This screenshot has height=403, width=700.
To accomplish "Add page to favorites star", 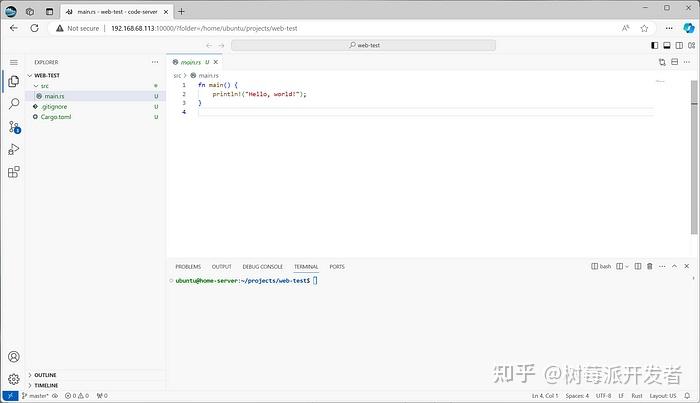I will click(644, 28).
